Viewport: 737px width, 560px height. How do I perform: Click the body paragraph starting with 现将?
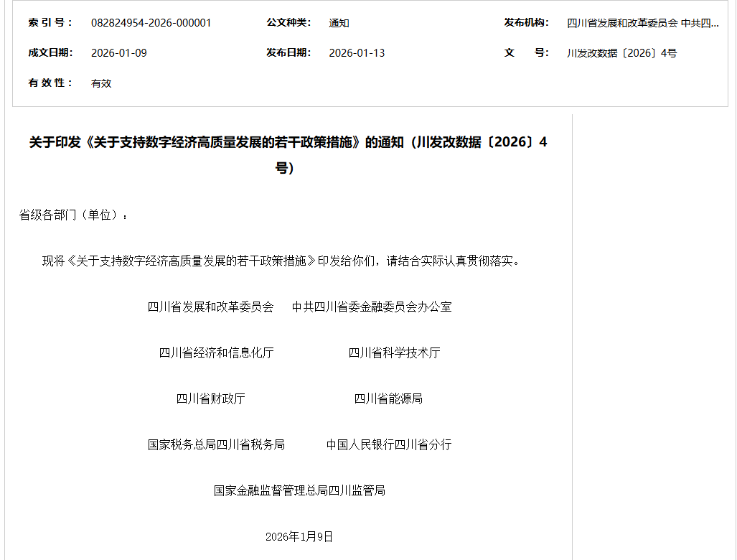281,261
